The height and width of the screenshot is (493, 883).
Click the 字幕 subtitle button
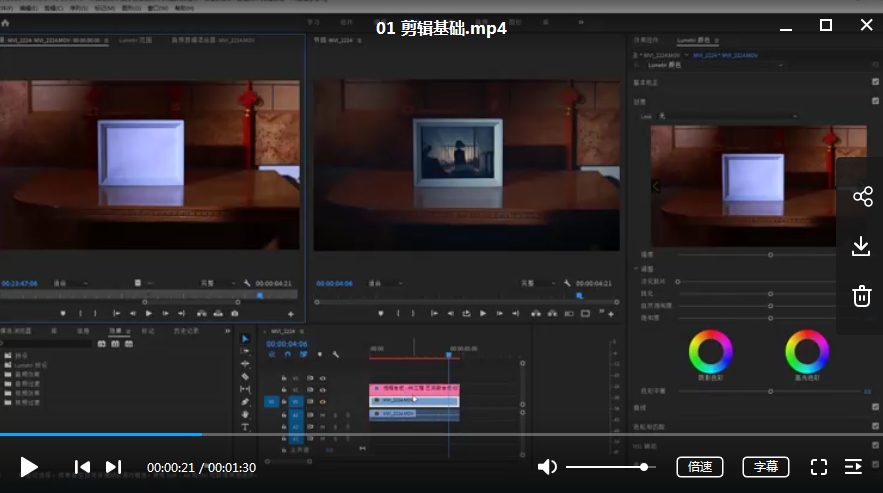[765, 467]
